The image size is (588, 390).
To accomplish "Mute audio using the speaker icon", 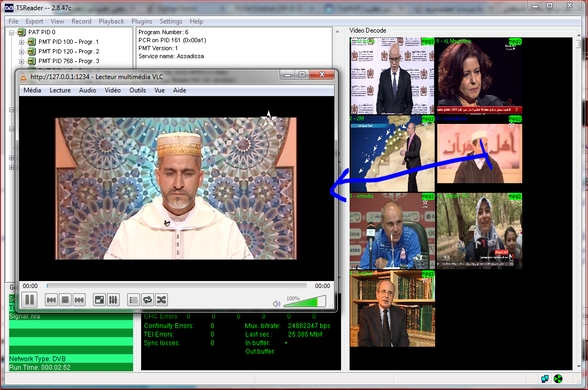I will tap(276, 304).
